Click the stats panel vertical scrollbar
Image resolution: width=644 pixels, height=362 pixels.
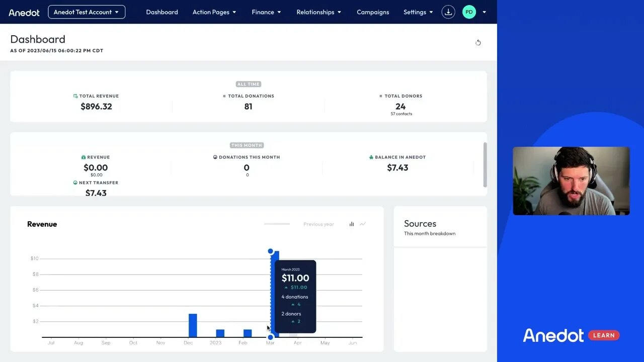(x=485, y=164)
